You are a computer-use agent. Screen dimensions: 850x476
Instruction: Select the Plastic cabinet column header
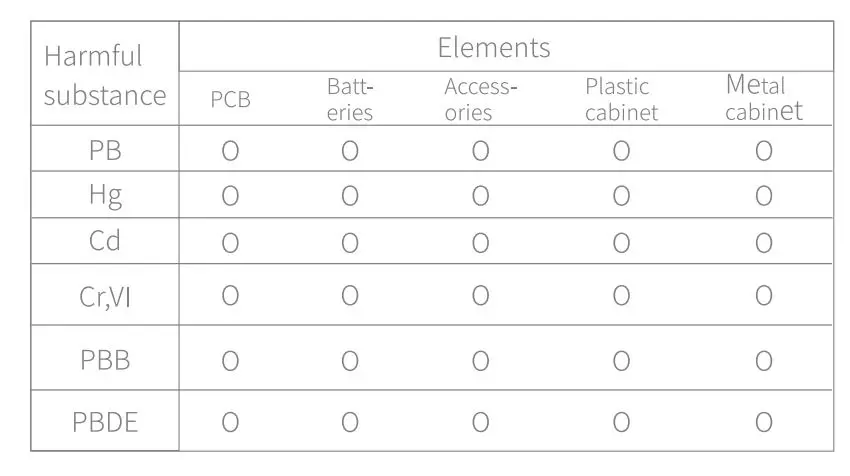click(621, 99)
